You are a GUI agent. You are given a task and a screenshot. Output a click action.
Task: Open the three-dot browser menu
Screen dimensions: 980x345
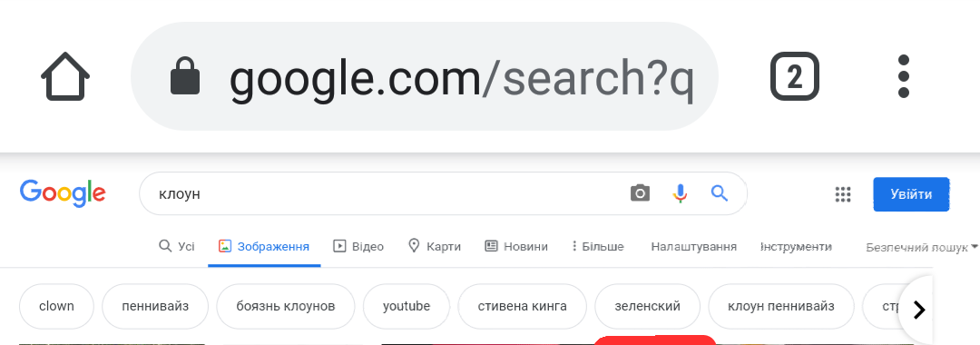point(903,77)
